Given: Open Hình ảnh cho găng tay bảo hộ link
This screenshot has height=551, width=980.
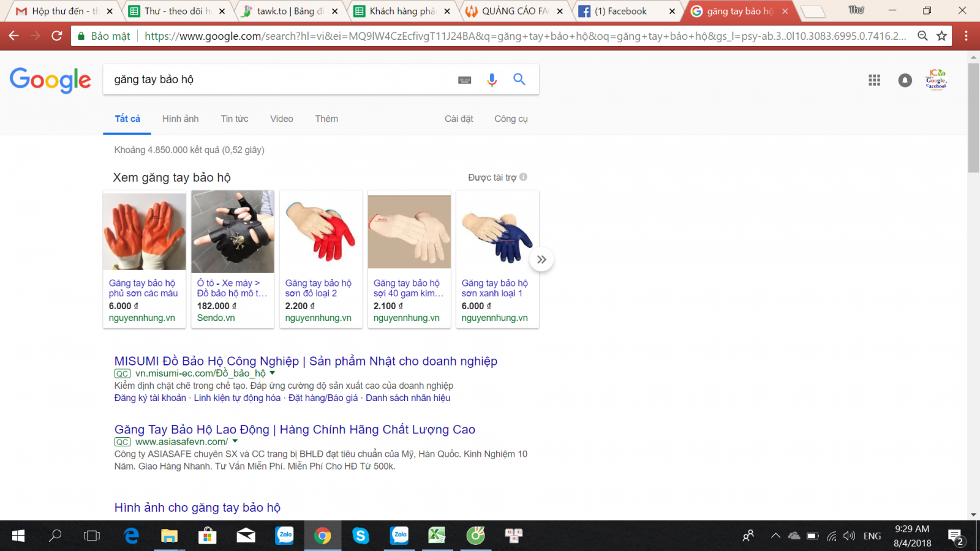Looking at the screenshot, I should (197, 508).
